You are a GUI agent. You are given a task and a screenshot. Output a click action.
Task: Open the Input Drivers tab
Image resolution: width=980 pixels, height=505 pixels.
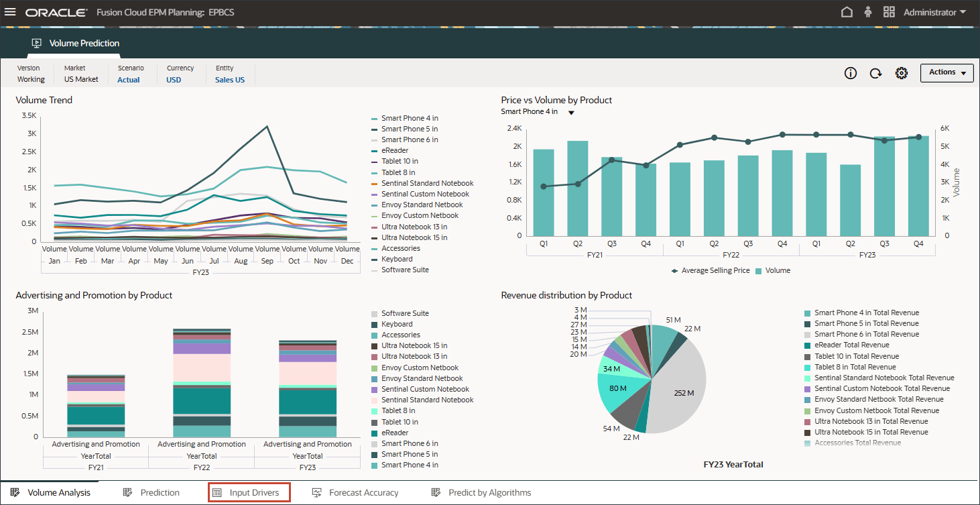point(249,492)
